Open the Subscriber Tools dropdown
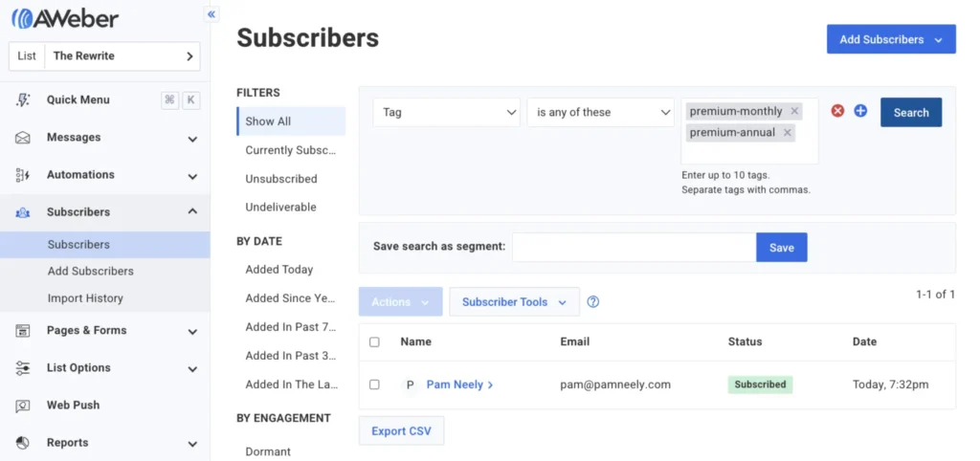The image size is (980, 461). [x=514, y=301]
